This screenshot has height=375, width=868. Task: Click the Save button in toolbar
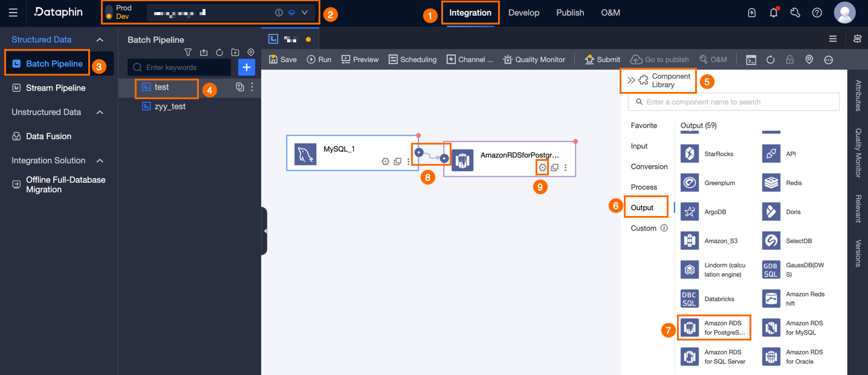coord(283,59)
